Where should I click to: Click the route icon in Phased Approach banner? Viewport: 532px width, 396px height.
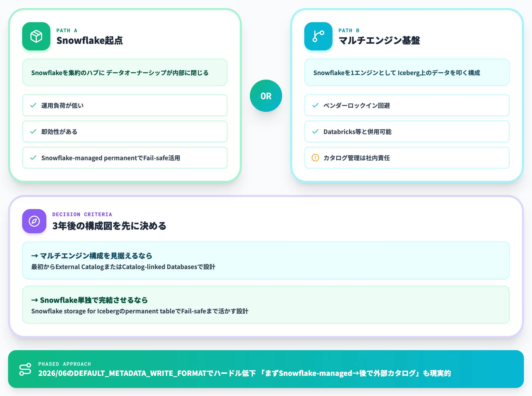coord(25,369)
